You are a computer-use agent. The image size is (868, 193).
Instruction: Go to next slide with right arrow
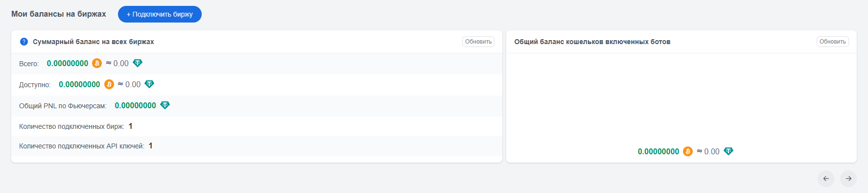point(848,178)
